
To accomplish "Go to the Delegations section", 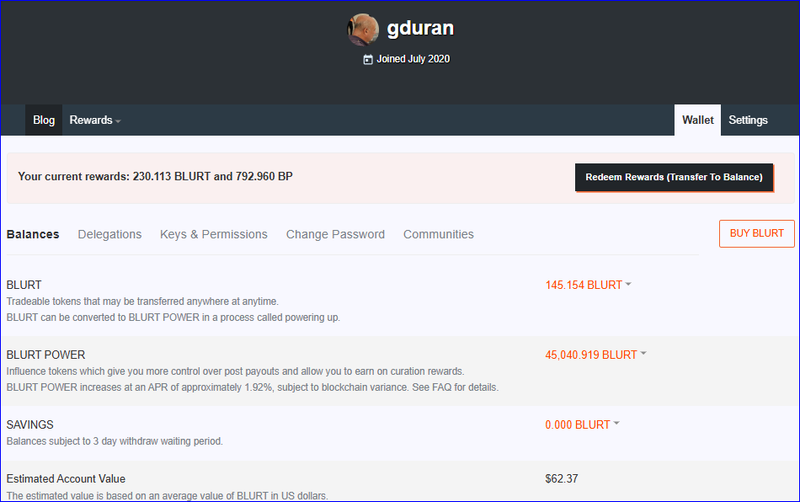I will tap(110, 234).
